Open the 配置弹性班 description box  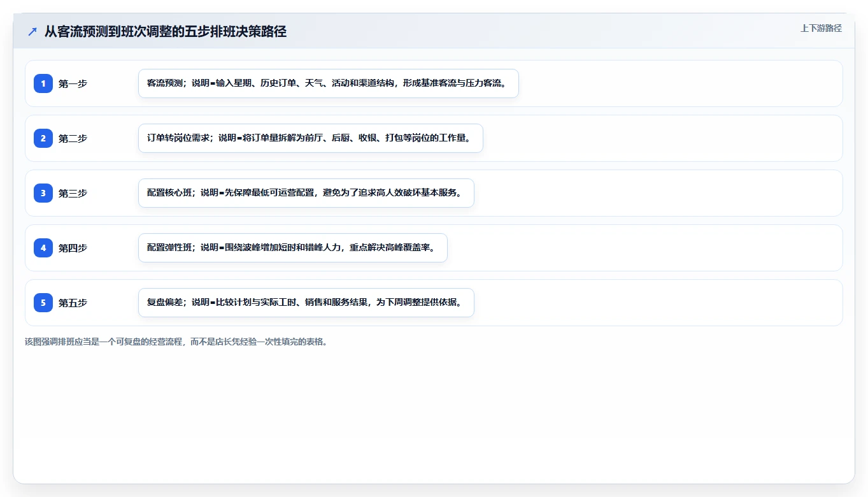(x=293, y=248)
